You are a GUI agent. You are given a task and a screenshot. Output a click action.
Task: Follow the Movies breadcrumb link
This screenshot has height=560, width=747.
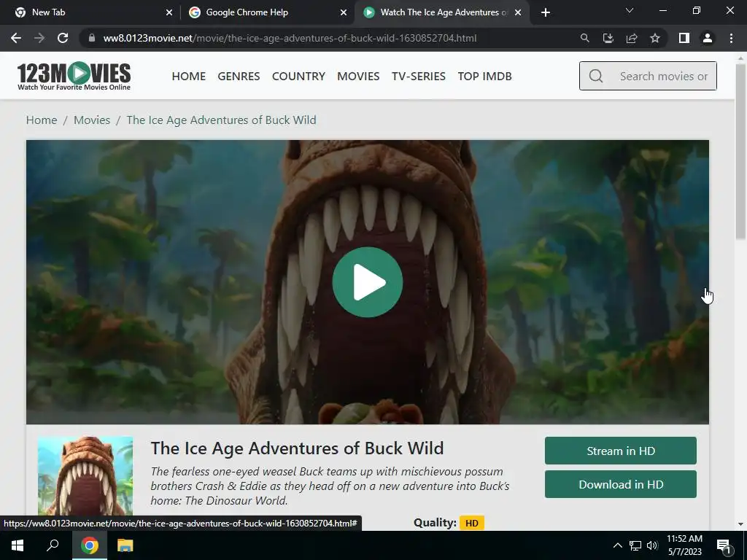click(x=92, y=120)
